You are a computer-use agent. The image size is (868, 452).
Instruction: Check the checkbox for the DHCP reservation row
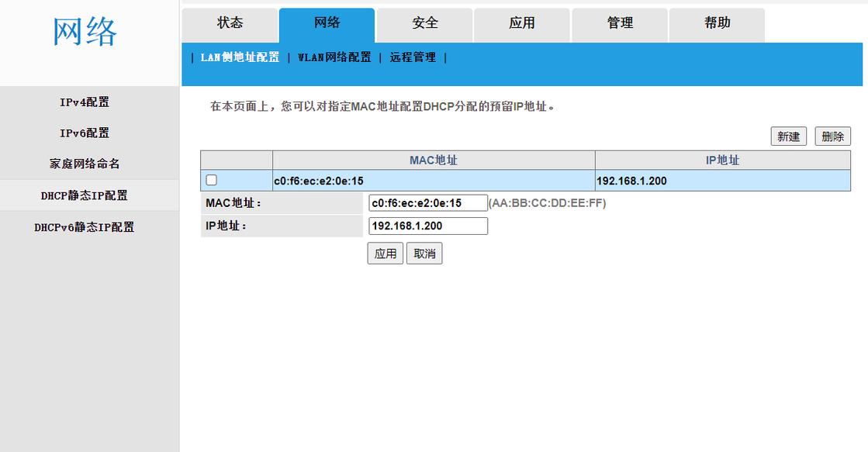point(210,179)
